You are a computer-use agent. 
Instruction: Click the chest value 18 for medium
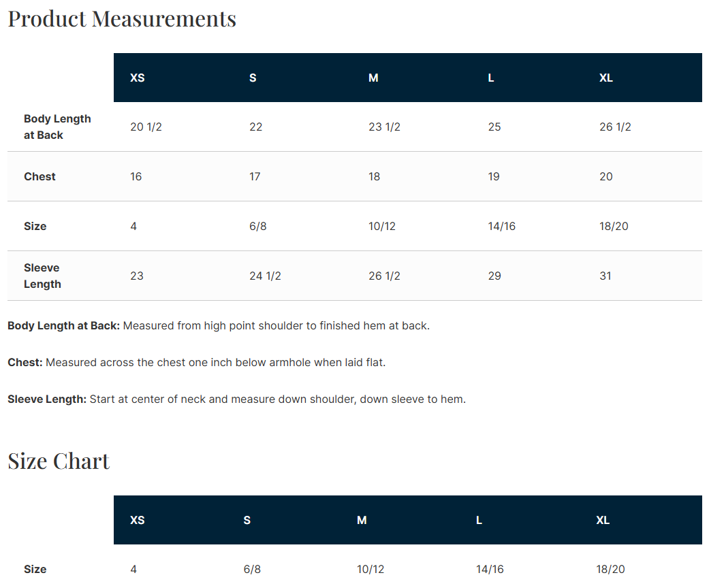click(374, 177)
